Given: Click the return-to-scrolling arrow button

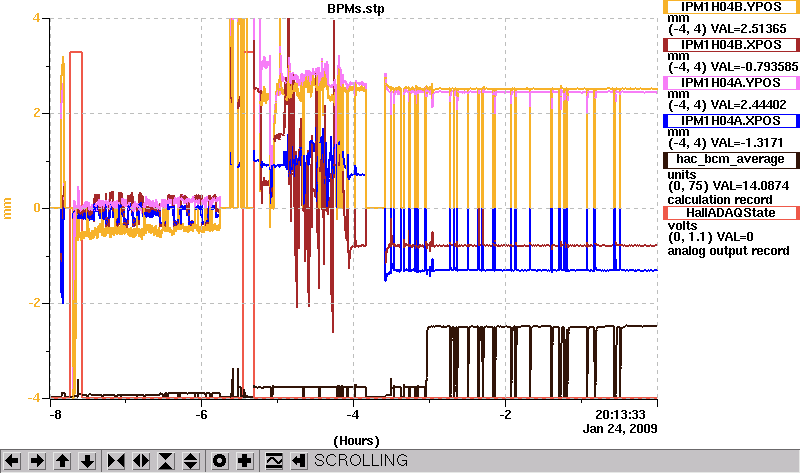Looking at the screenshot, I should pyautogui.click(x=299, y=461).
